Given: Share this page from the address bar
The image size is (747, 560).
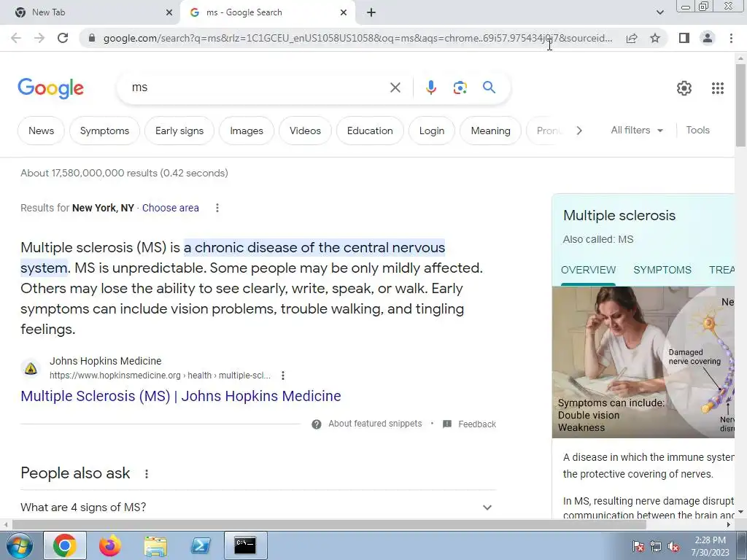Looking at the screenshot, I should pyautogui.click(x=632, y=38).
